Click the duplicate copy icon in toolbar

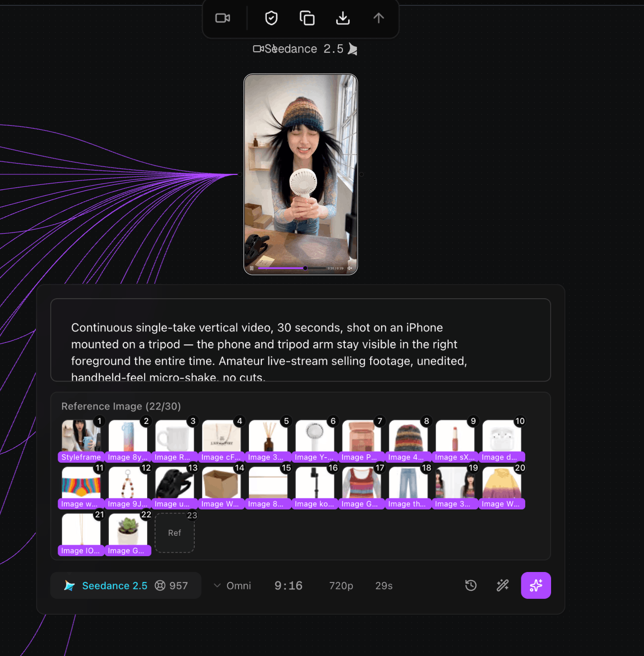pyautogui.click(x=307, y=18)
